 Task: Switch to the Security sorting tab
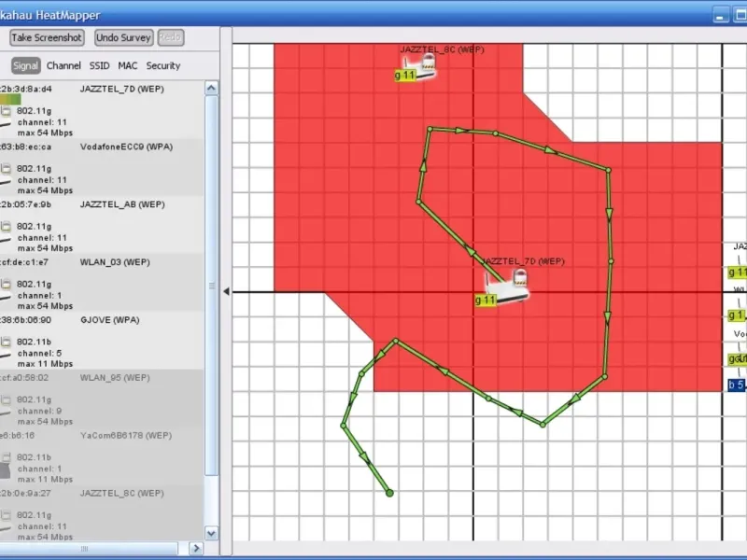point(162,65)
